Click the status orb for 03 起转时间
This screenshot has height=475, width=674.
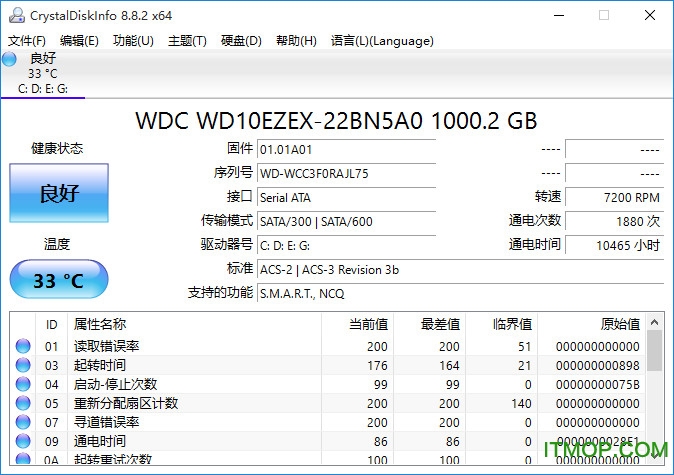(23, 365)
